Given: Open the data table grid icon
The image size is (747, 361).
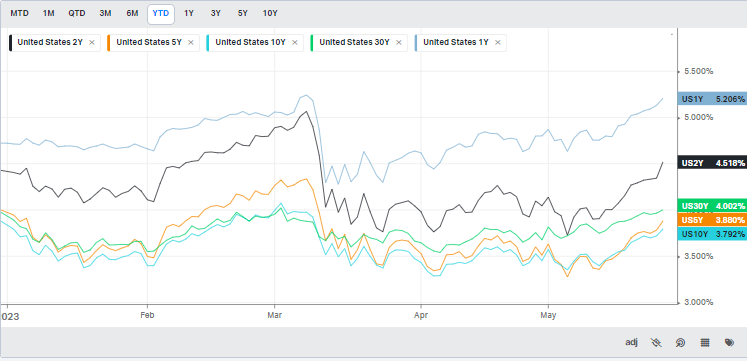Looking at the screenshot, I should (x=706, y=342).
